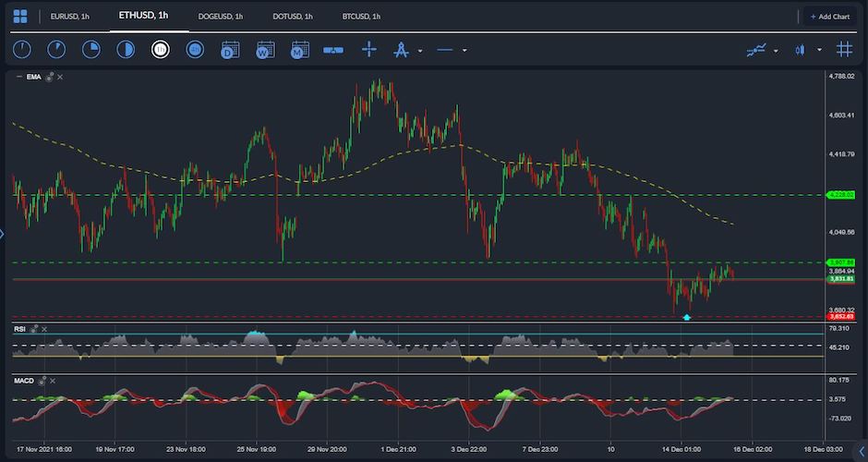Select the highlighted 1h timeframe icon
Screen dimensions: 868x462
[x=161, y=50]
